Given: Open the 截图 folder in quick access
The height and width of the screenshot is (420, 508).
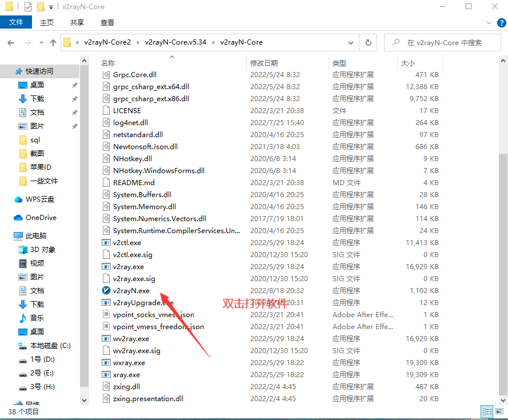Looking at the screenshot, I should pos(31,153).
